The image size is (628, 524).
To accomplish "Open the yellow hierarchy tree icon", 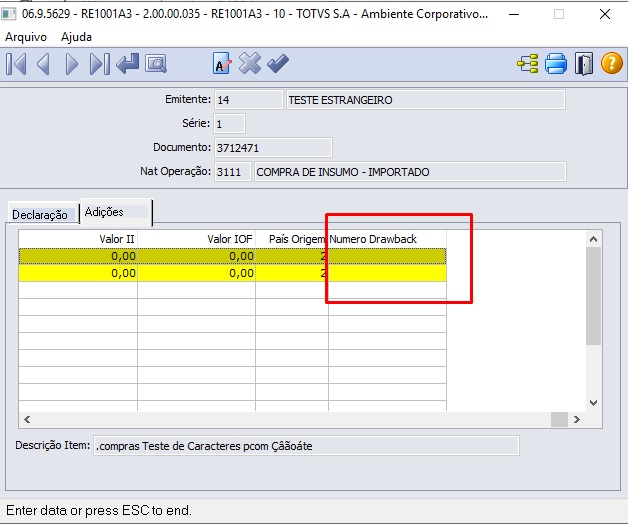I will pos(527,64).
